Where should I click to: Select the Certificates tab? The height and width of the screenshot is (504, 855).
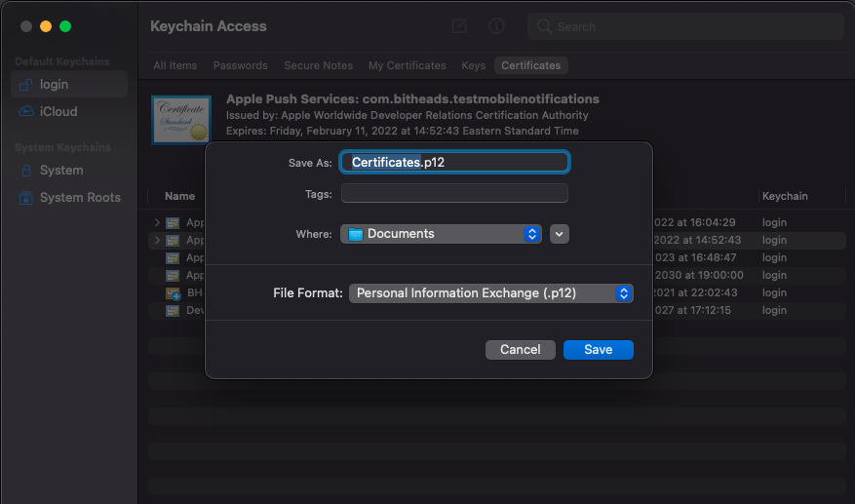531,65
